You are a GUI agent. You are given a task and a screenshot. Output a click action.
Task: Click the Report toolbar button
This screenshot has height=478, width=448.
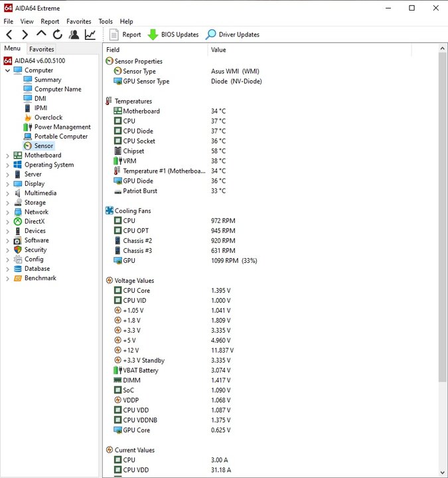tap(125, 35)
